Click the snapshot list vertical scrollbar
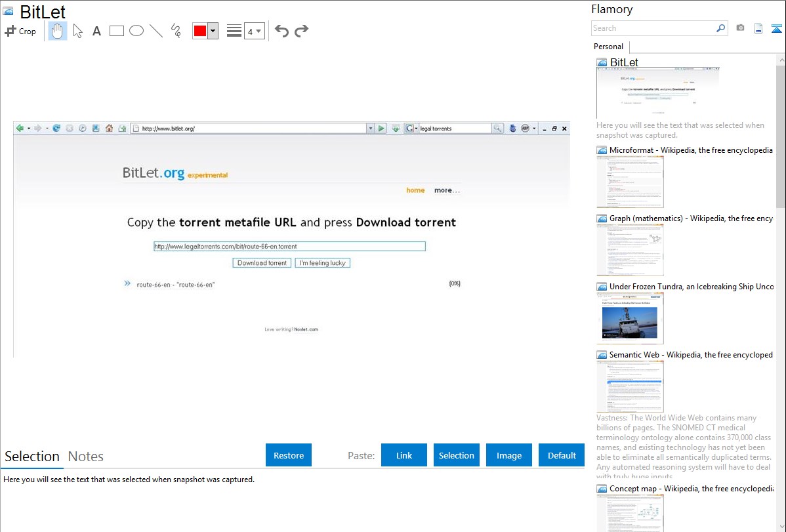The image size is (786, 532). pyautogui.click(x=781, y=135)
